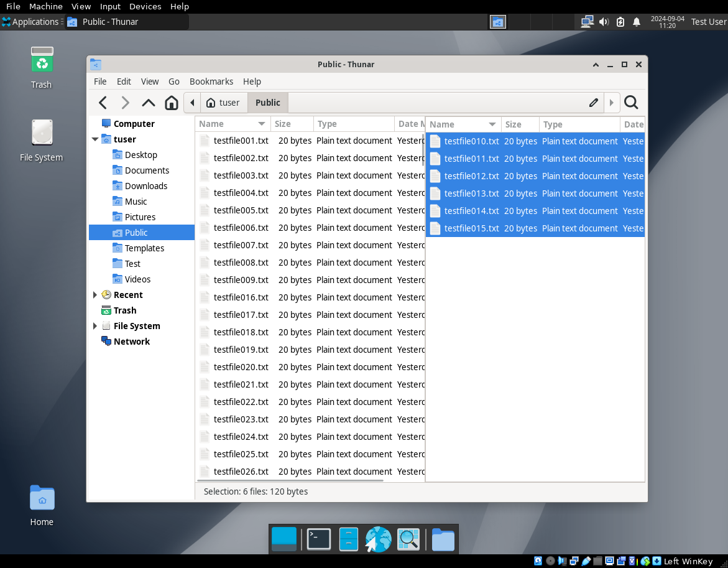Open the web browser dock icon
728x568 pixels.
pos(378,539)
